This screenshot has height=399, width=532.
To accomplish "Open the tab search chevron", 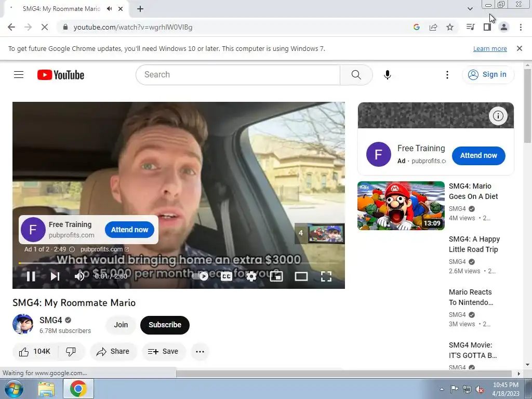I will (x=470, y=9).
